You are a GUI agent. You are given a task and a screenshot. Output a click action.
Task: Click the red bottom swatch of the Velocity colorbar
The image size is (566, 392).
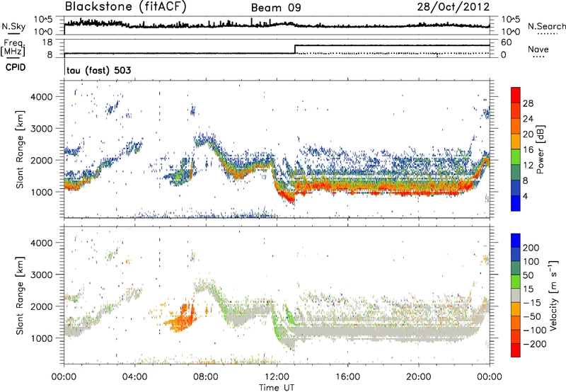pyautogui.click(x=516, y=350)
